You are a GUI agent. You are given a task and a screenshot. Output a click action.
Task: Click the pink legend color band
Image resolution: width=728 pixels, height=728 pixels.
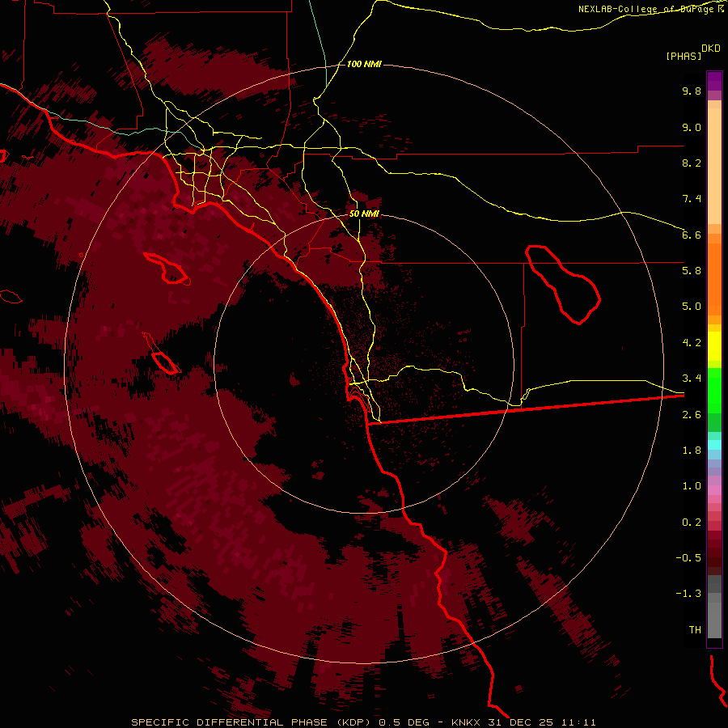click(x=714, y=490)
